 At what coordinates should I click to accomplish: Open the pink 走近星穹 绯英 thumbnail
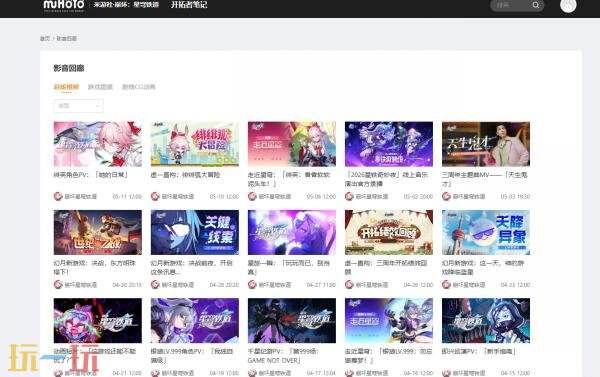coord(292,144)
